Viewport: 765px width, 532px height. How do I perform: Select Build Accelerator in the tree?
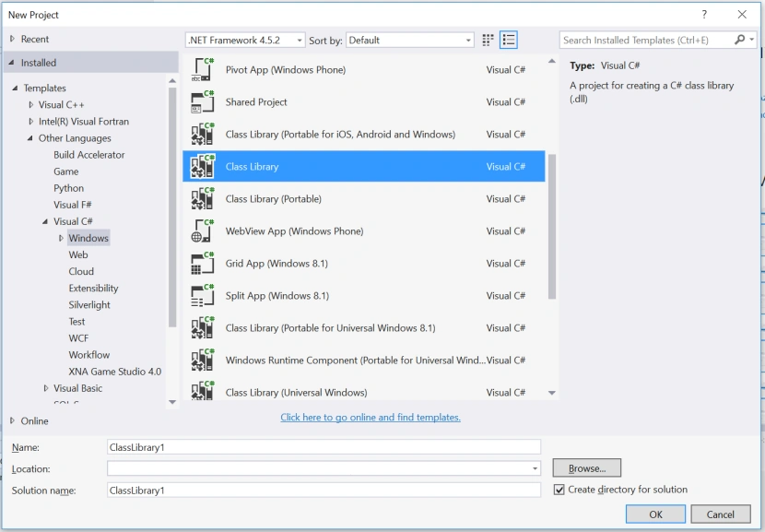coord(89,155)
